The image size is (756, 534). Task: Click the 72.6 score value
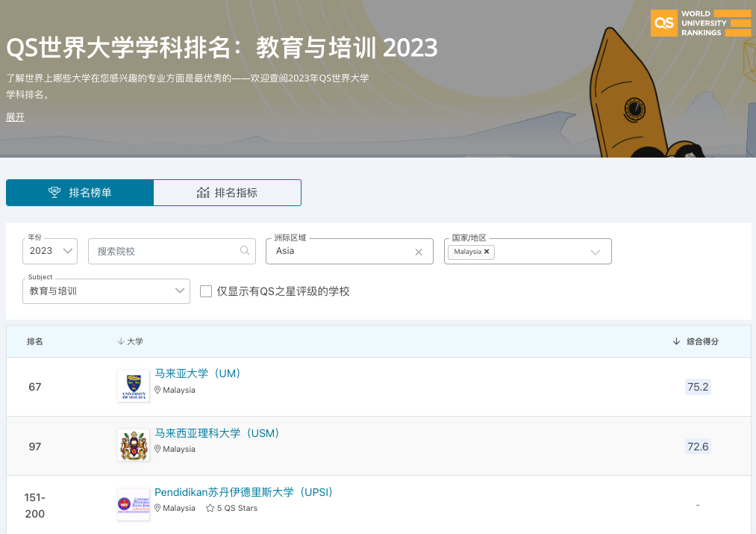pyautogui.click(x=698, y=447)
